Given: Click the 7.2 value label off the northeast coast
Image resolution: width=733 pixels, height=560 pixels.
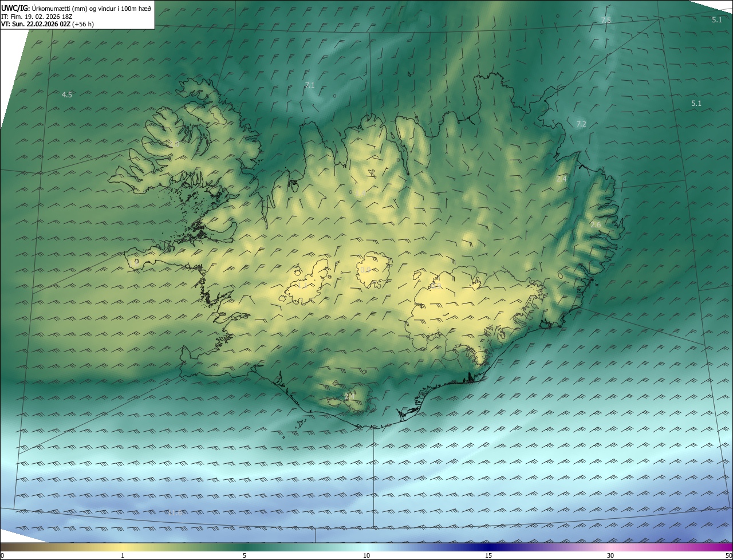Looking at the screenshot, I should click(x=581, y=124).
